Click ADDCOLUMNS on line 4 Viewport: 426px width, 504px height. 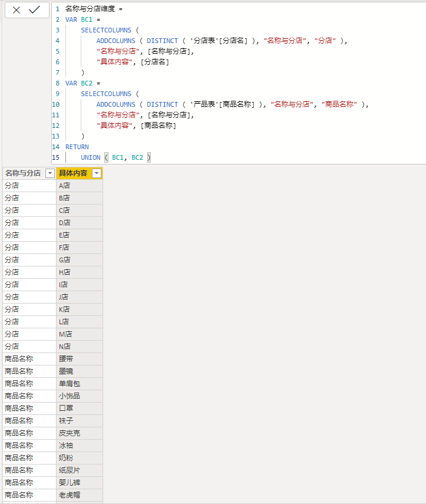(116, 41)
